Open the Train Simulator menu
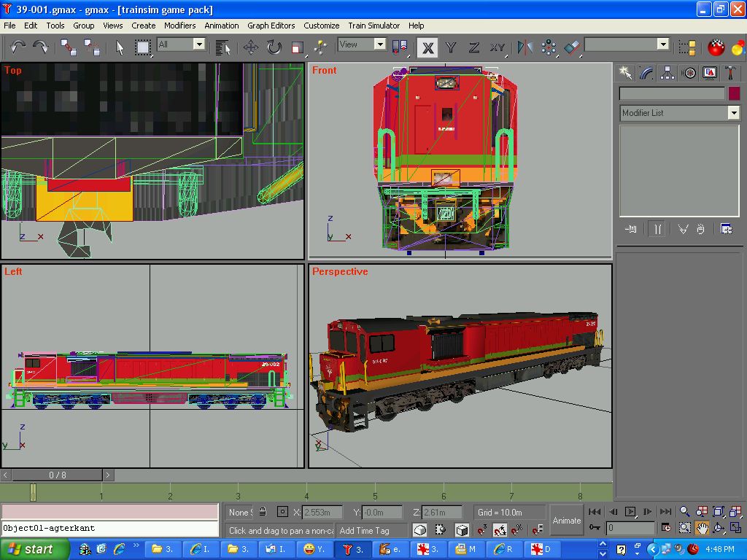This screenshot has width=747, height=560. coord(373,26)
